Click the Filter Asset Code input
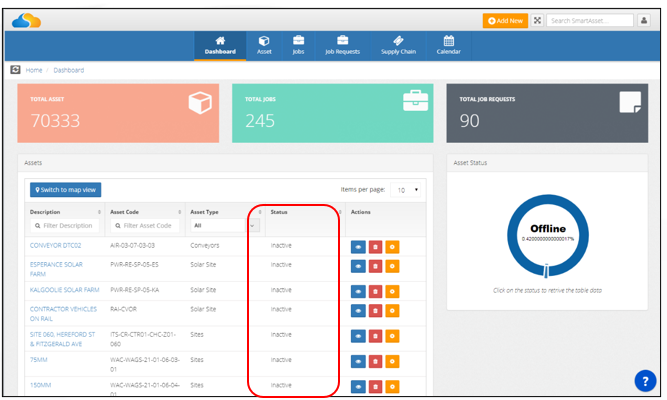 [x=145, y=226]
